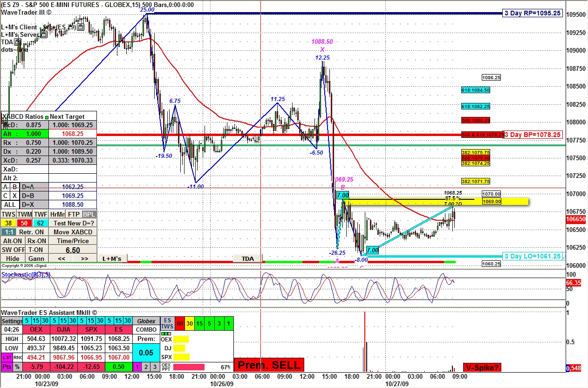The height and width of the screenshot is (388, 588).
Task: Select the ALL points cell
Action: [10, 204]
